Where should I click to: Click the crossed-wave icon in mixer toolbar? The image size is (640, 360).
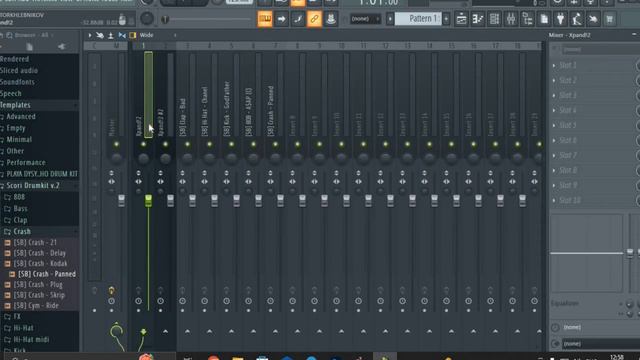[100, 36]
